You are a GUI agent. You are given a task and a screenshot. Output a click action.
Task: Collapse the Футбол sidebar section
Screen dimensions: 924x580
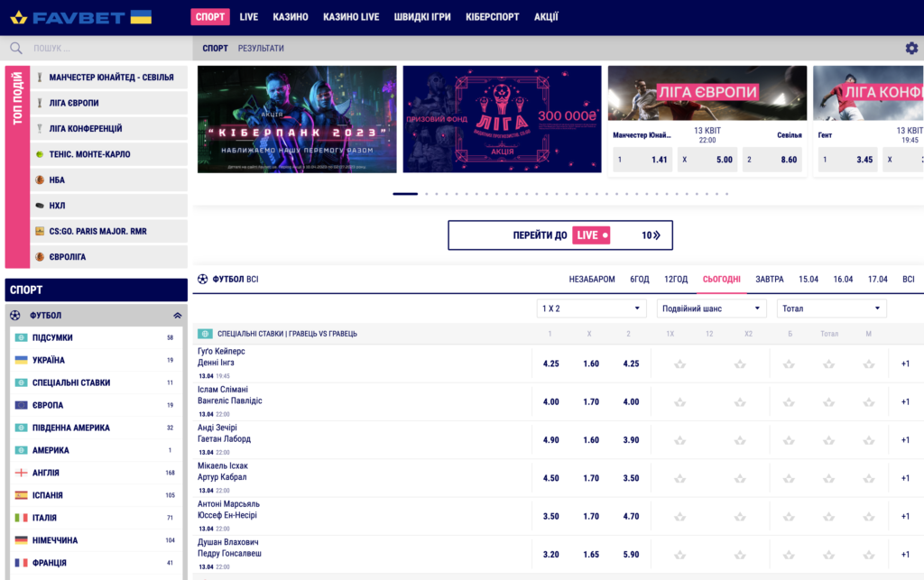pyautogui.click(x=178, y=316)
